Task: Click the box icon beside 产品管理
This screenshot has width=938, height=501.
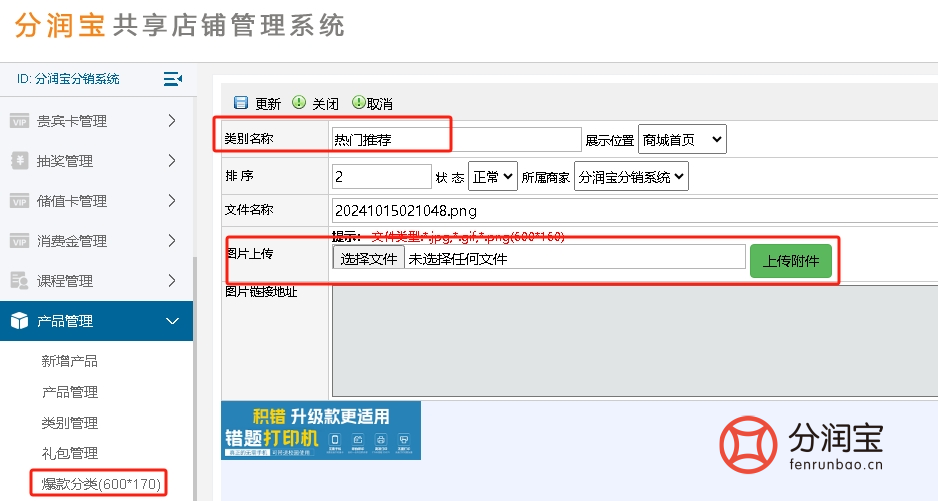Action: point(19,321)
